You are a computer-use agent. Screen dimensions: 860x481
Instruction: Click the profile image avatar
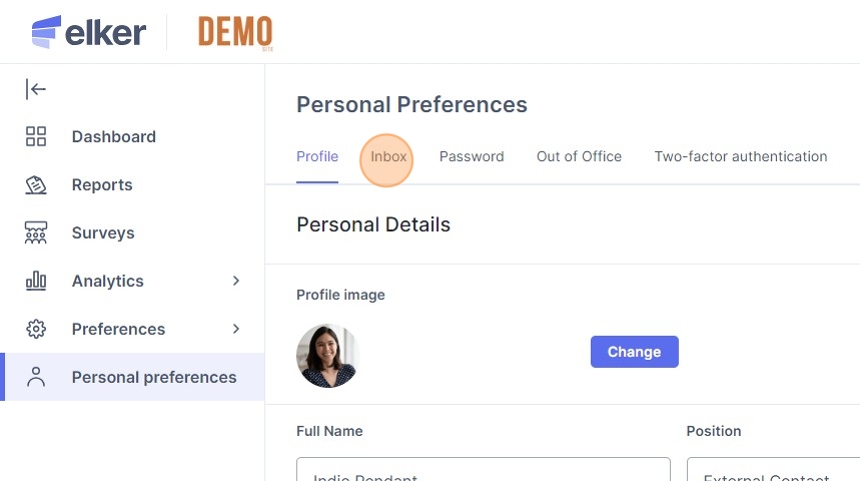(x=327, y=355)
